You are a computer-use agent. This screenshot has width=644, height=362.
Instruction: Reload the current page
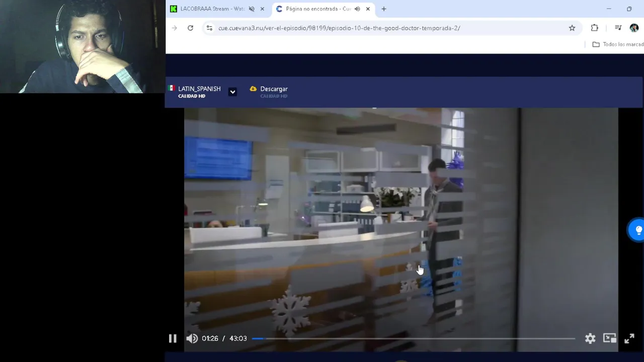coord(190,28)
